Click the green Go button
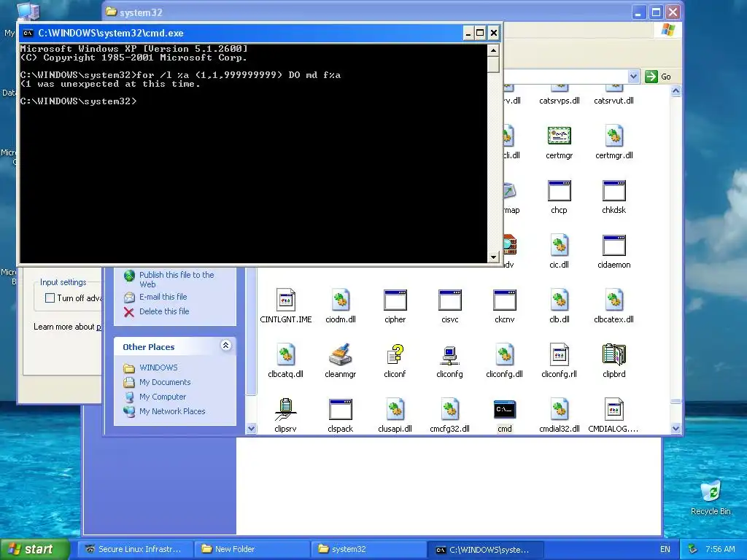Viewport: 747px width, 560px height. tap(658, 76)
